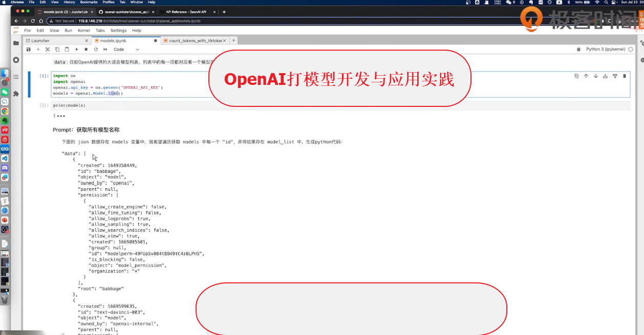
Task: Close the Launcher tab
Action: click(x=87, y=40)
